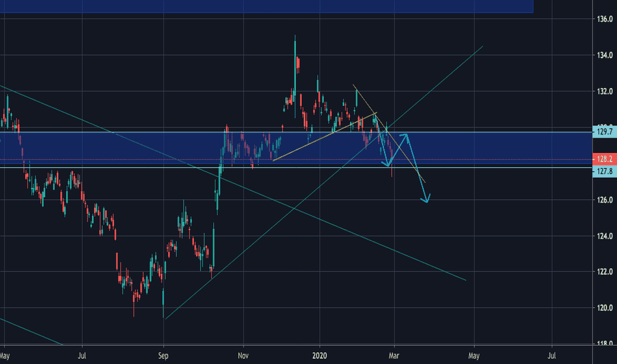The image size is (617, 364).
Task: Click the 134.0 price axis value
Action: [x=605, y=55]
